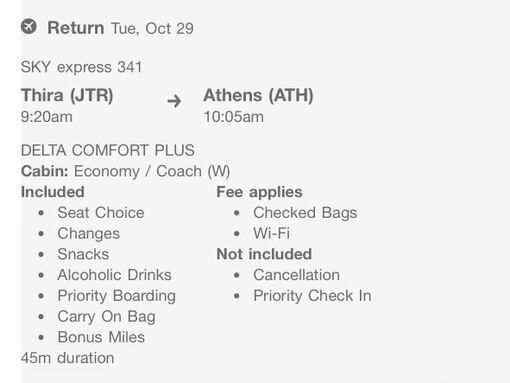The width and height of the screenshot is (510, 383).
Task: Click Checked Bags under Fee applies
Action: click(305, 213)
